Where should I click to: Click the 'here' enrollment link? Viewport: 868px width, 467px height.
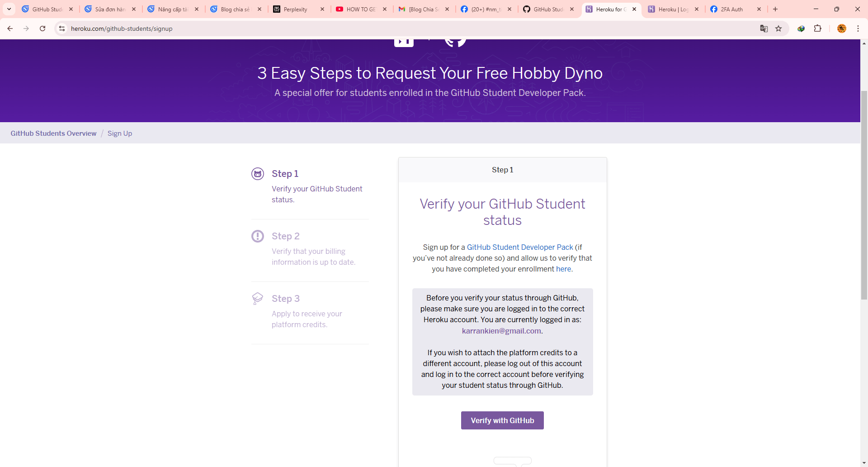pos(563,269)
